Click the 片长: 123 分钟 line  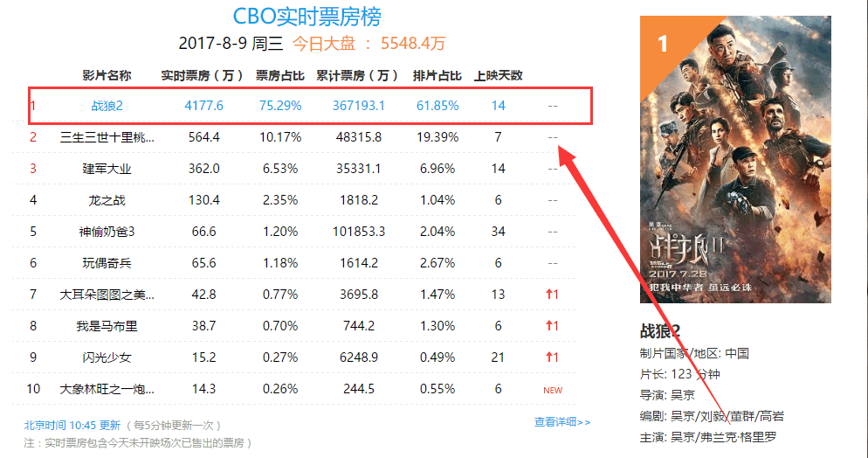tap(679, 374)
